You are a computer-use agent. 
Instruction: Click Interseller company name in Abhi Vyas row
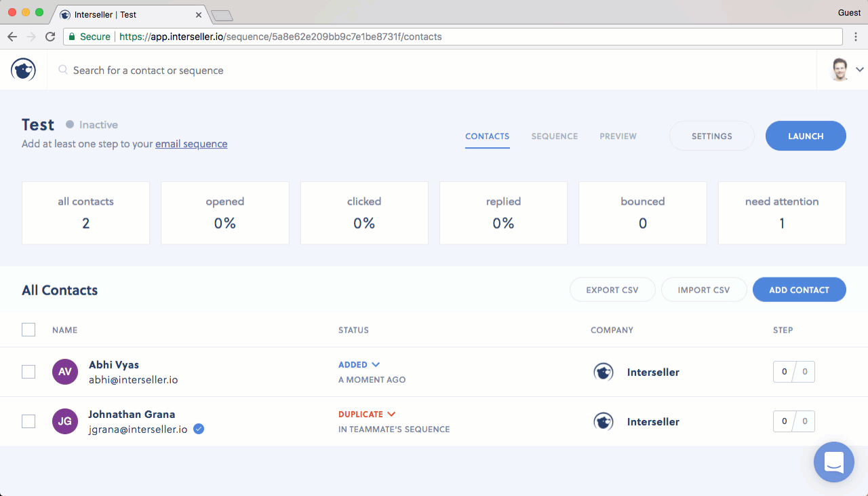click(653, 372)
